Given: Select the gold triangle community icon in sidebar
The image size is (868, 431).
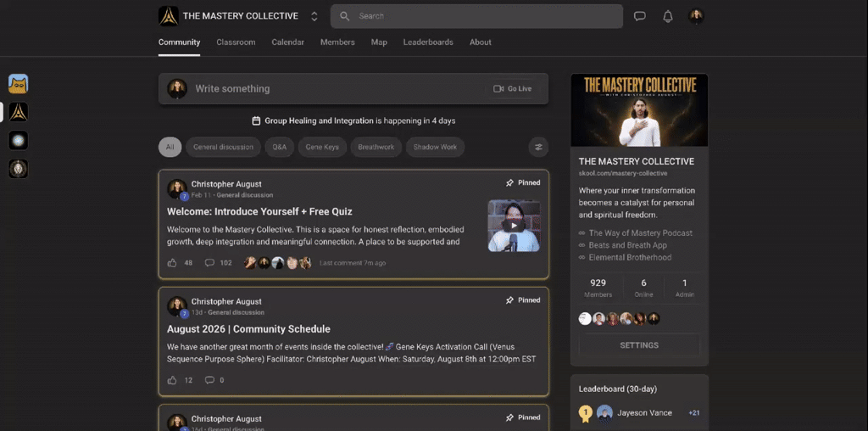Looking at the screenshot, I should [19, 112].
